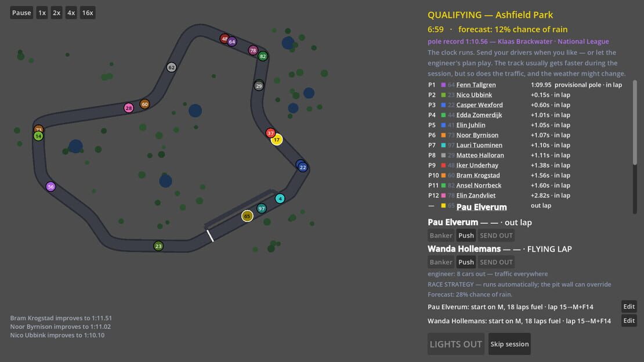Viewport: 644px width, 362px height.
Task: Select the teal car 97 marker
Action: click(262, 209)
